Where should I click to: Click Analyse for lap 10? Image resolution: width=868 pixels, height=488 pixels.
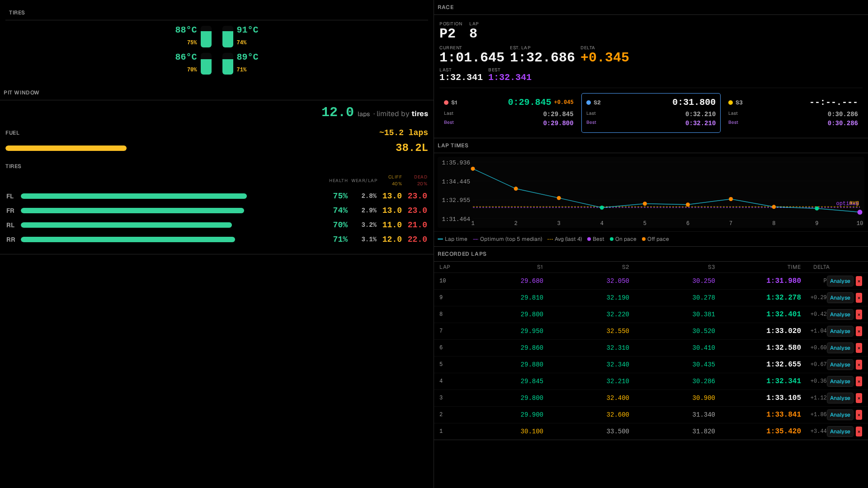(x=840, y=281)
